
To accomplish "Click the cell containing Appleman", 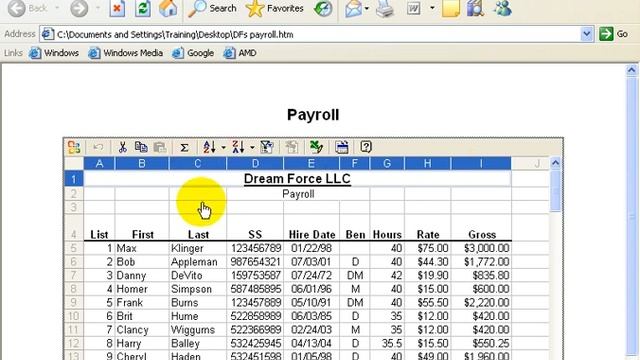I will point(198,262).
